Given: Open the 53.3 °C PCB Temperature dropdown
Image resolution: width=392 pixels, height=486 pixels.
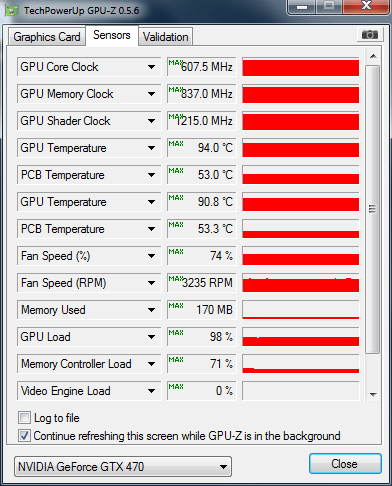Looking at the screenshot, I should click(89, 229).
